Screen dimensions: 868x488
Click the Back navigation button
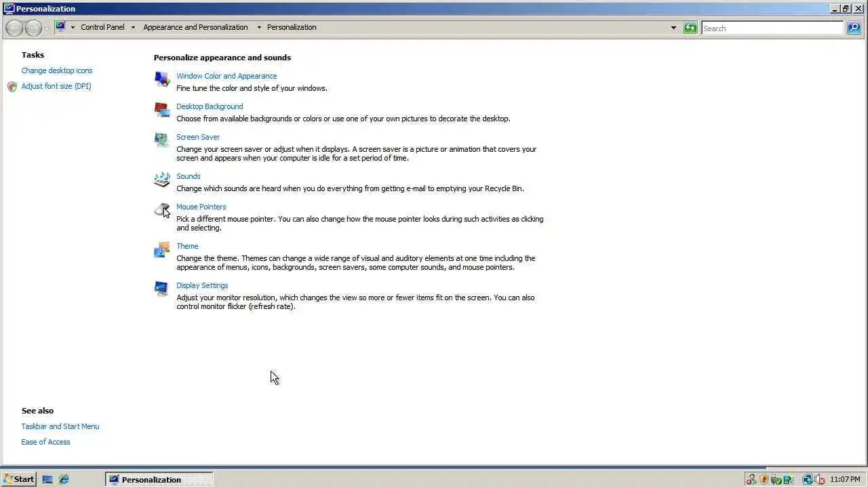[15, 28]
